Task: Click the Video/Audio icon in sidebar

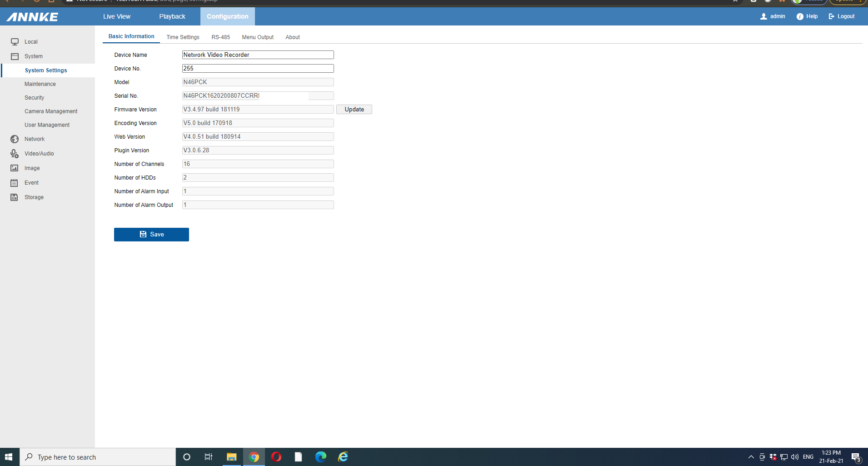Action: [x=15, y=154]
